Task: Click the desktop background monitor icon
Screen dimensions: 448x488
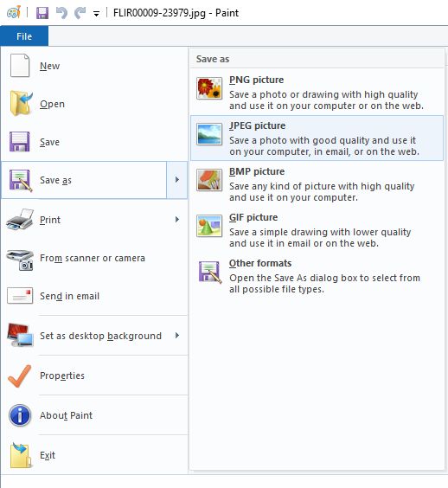Action: (20, 335)
